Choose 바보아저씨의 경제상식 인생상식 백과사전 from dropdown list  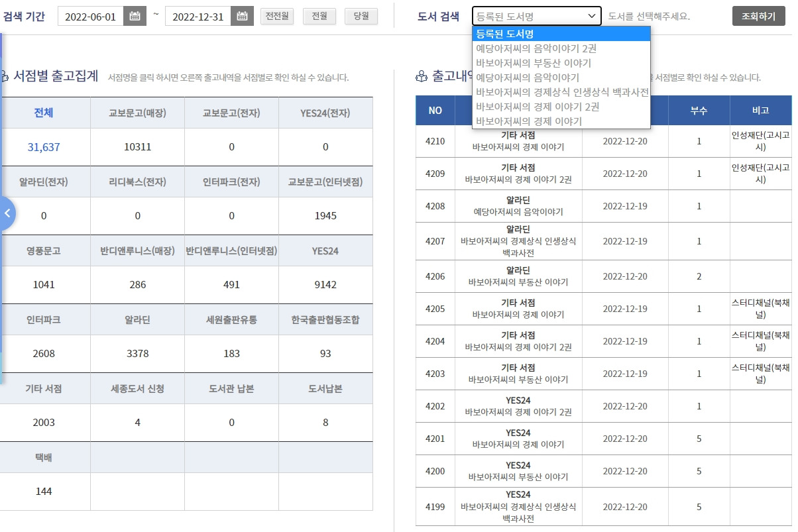(x=561, y=92)
